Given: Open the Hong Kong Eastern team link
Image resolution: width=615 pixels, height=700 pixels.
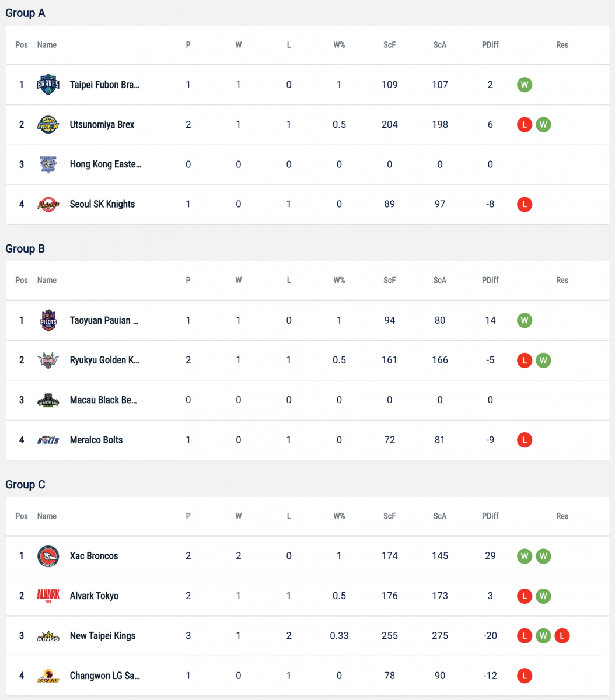Looking at the screenshot, I should coord(105,164).
